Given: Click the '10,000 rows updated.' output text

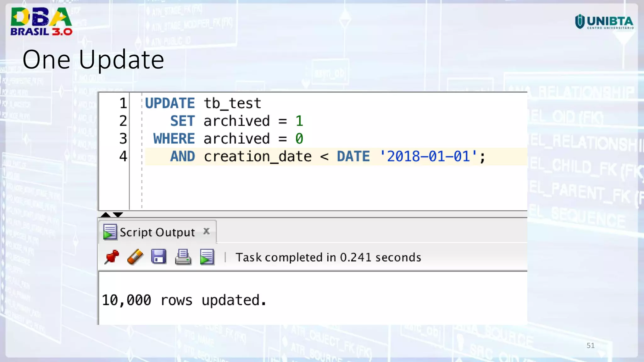Looking at the screenshot, I should point(184,300).
